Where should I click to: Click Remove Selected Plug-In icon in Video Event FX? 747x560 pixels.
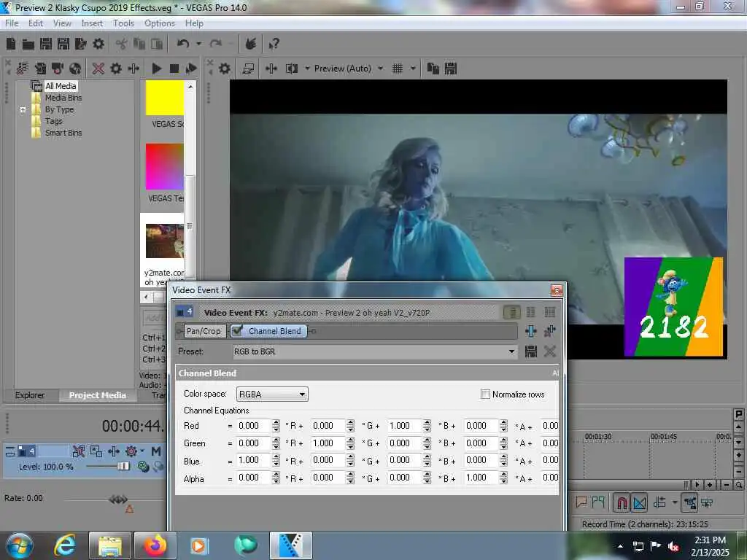pyautogui.click(x=550, y=331)
